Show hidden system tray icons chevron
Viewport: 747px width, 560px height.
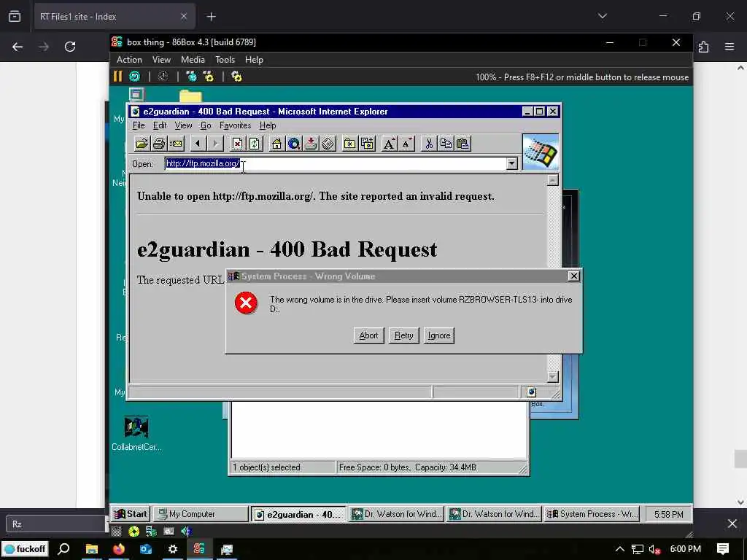click(x=619, y=549)
